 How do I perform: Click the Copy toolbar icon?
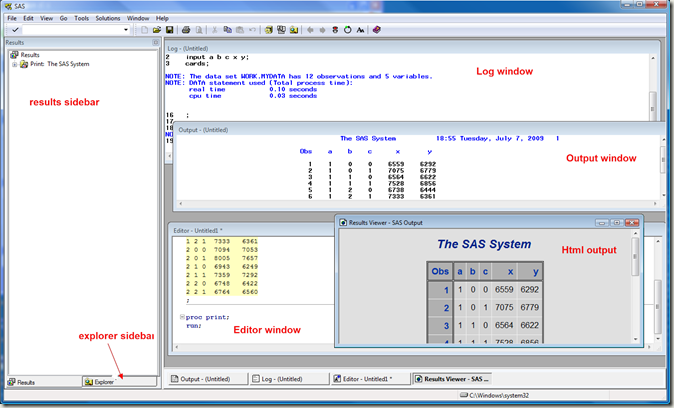(229, 30)
